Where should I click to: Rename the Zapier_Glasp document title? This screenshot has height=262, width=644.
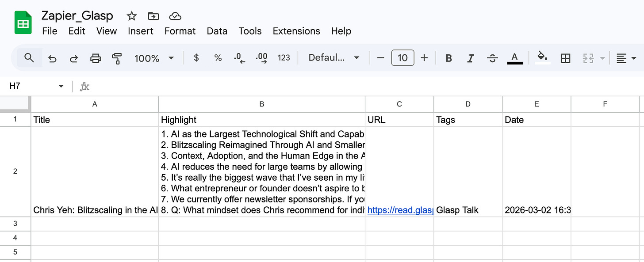tap(77, 16)
